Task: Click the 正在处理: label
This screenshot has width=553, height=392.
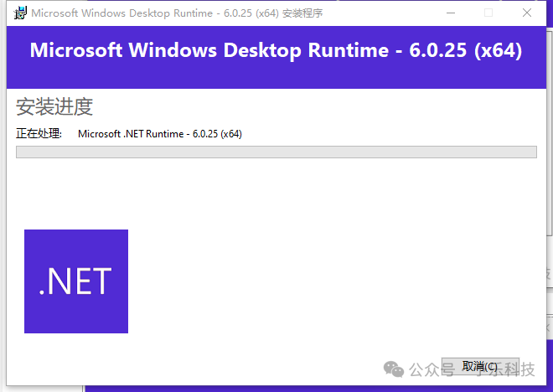Action: (x=39, y=134)
